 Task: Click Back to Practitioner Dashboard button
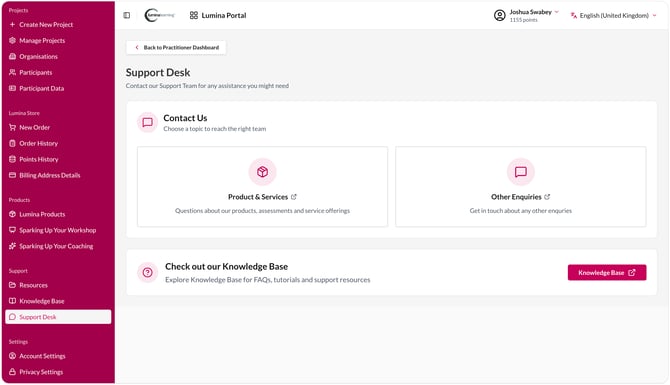click(x=176, y=47)
